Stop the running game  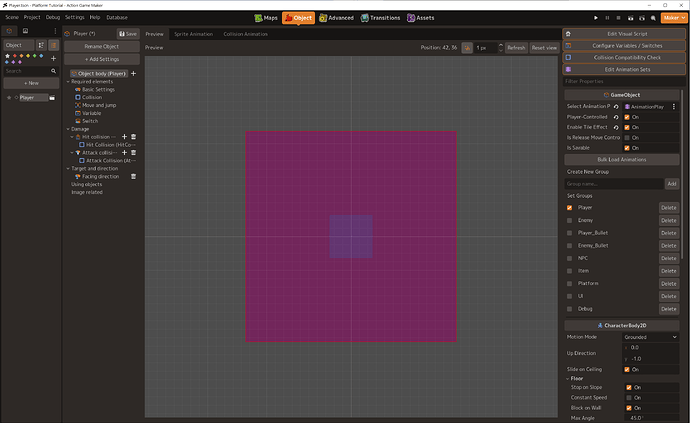coord(618,18)
